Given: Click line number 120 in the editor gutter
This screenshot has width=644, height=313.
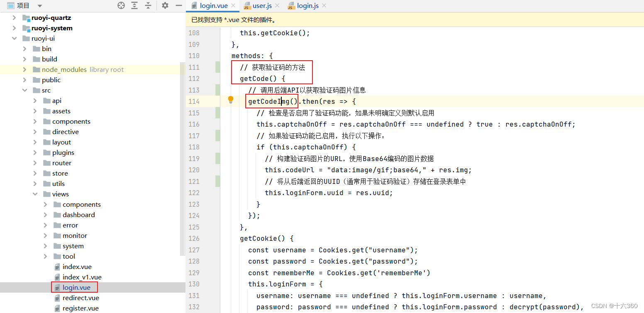Looking at the screenshot, I should pyautogui.click(x=194, y=170).
